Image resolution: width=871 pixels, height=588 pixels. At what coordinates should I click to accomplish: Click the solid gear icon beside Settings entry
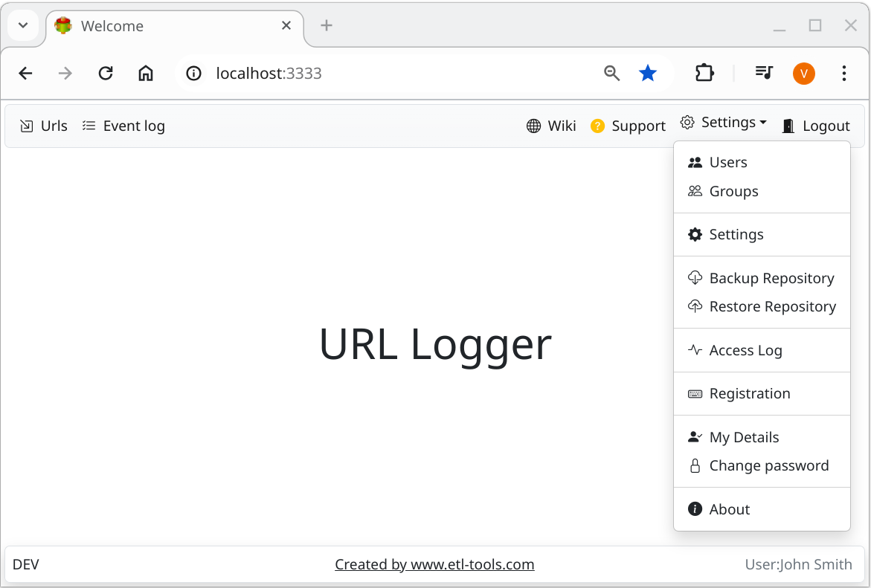coord(695,234)
